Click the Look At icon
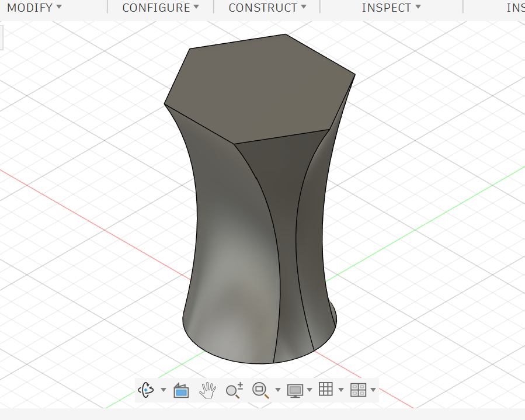 [181, 390]
